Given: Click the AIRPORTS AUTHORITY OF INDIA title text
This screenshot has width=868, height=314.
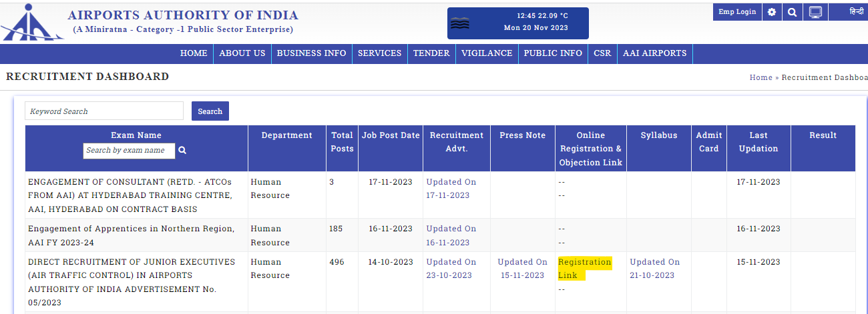Looking at the screenshot, I should pyautogui.click(x=183, y=15).
